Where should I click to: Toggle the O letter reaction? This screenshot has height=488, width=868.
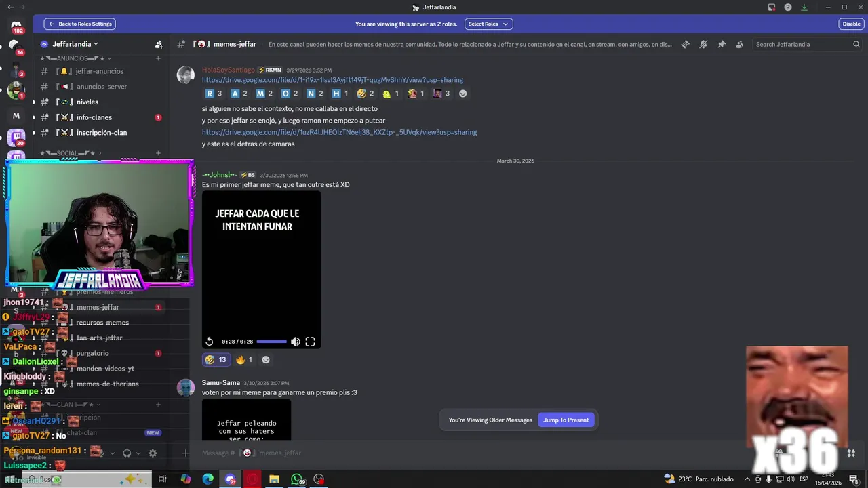coord(290,94)
